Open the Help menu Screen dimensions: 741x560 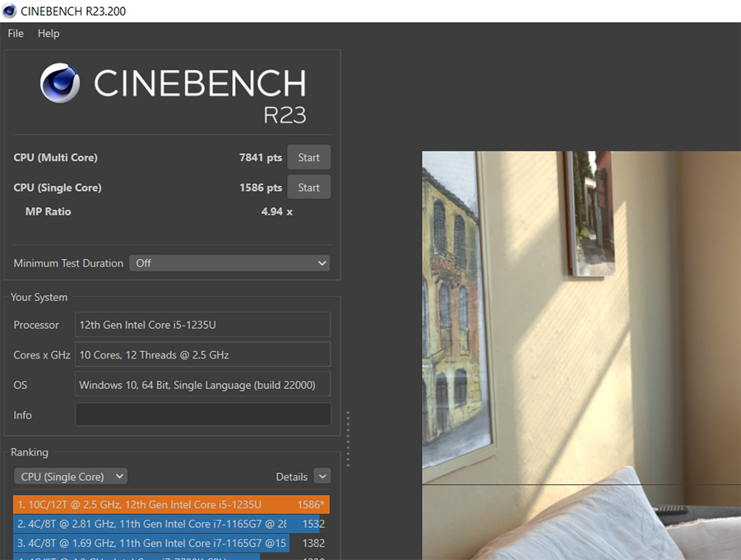point(48,34)
